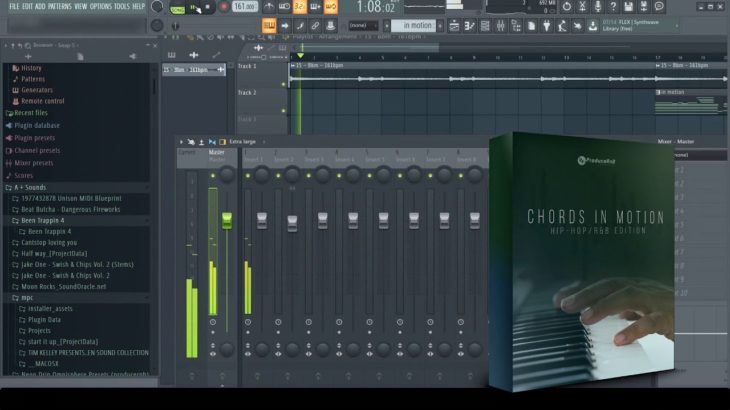This screenshot has width=730, height=410.
Task: Click the audio editor scissors icon
Action: [582, 7]
